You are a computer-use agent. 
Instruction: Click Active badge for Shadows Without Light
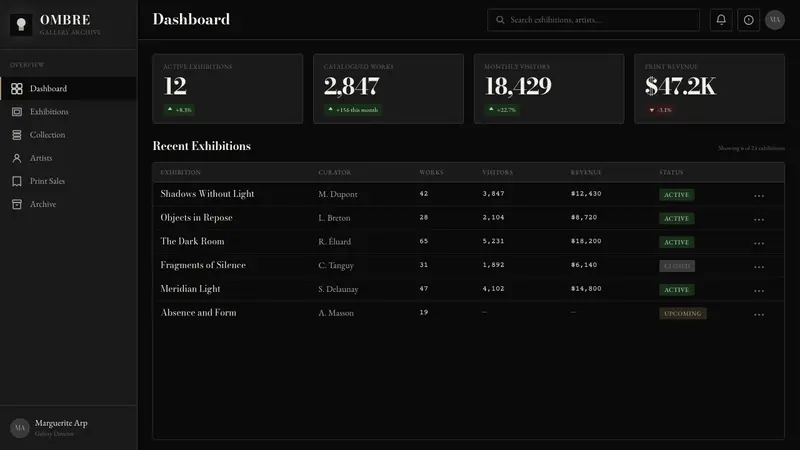pyautogui.click(x=677, y=195)
